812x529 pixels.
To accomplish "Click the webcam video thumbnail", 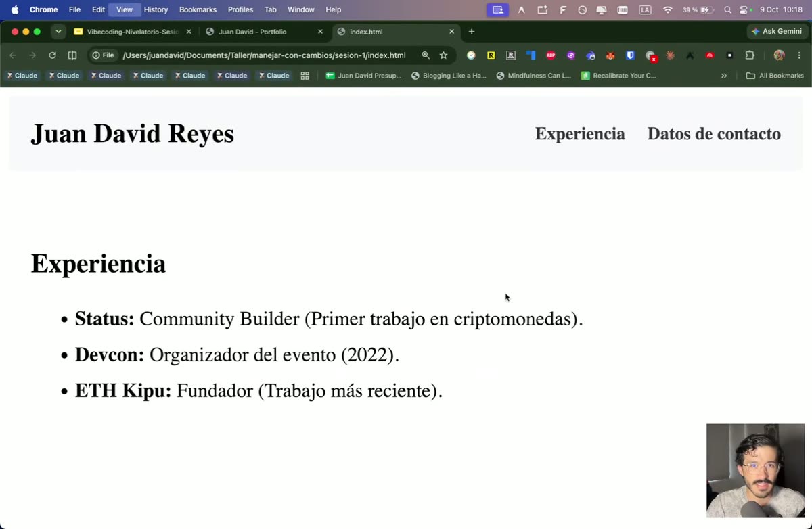I will [755, 471].
